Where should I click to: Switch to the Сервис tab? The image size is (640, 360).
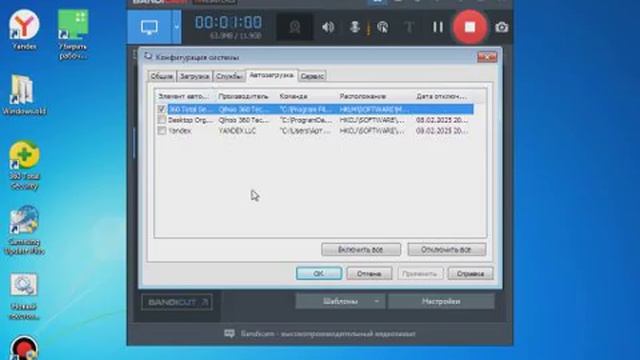312,76
